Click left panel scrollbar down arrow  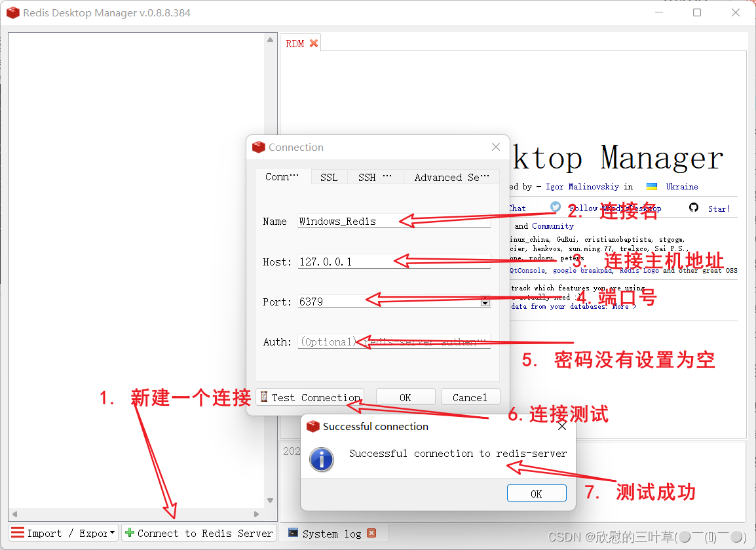(x=270, y=500)
